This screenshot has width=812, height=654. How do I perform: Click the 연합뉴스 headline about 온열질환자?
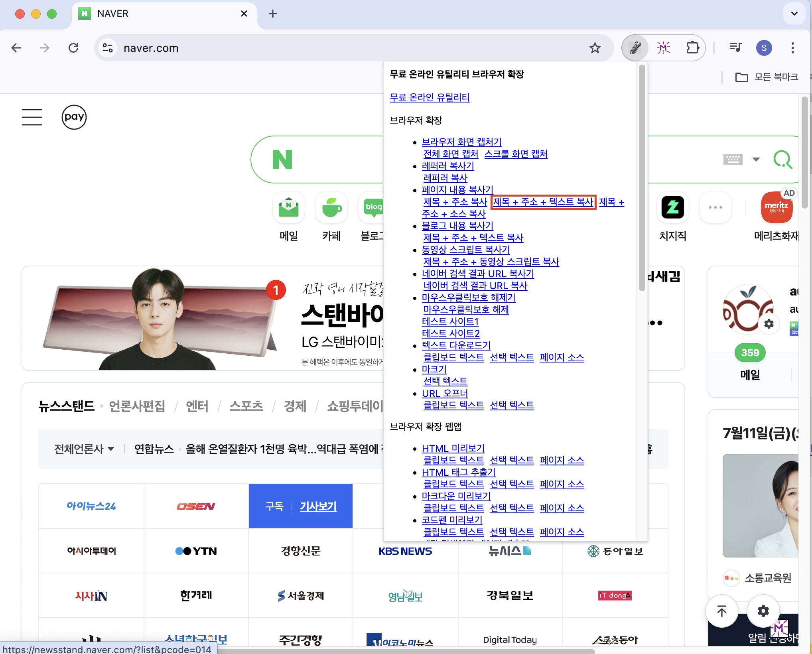[284, 449]
